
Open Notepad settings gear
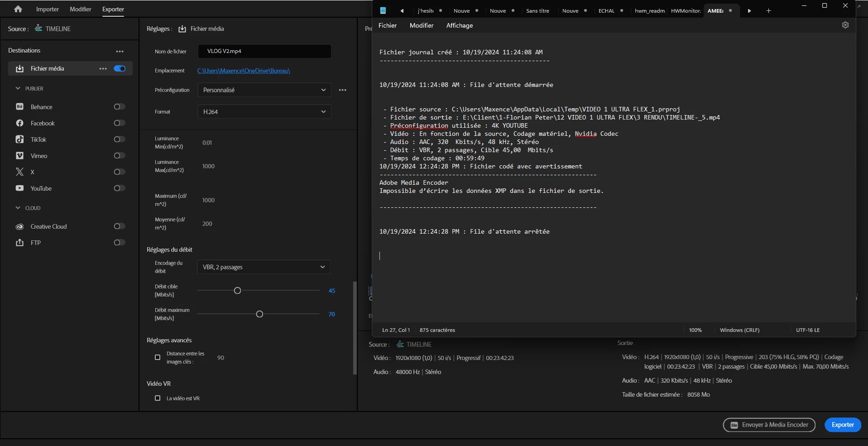click(845, 25)
